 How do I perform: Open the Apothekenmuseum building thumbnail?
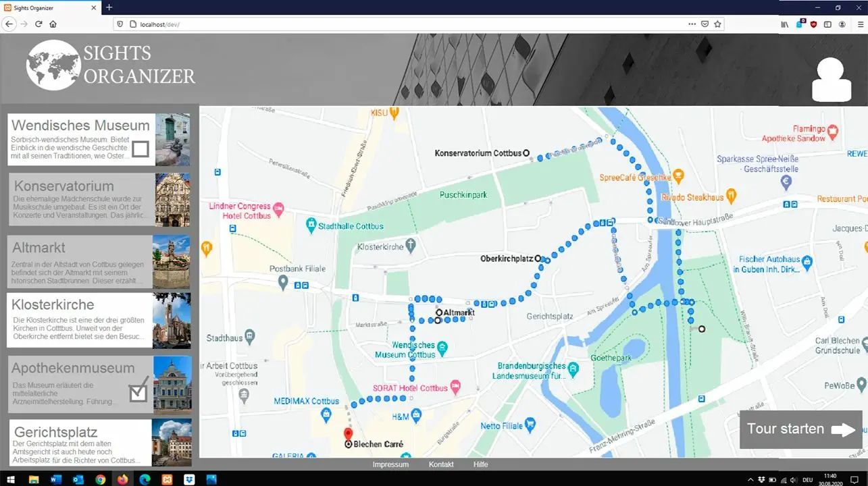[x=172, y=384]
